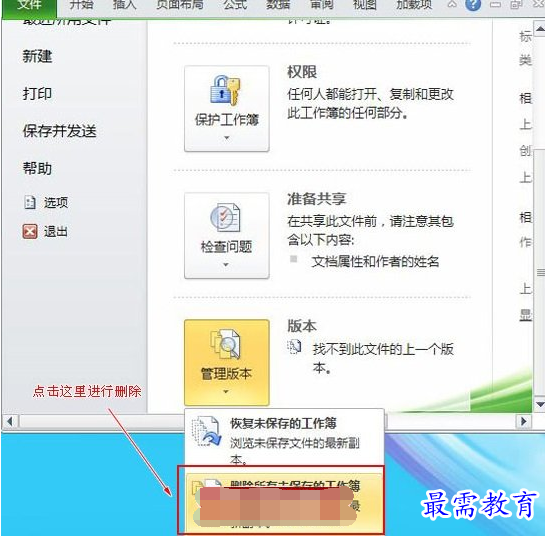Click the blue help question mark icon
545x536 pixels.
(473, 5)
